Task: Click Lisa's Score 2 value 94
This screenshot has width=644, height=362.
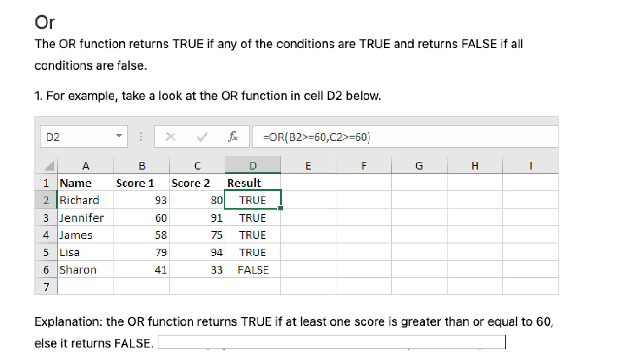Action: pyautogui.click(x=197, y=252)
